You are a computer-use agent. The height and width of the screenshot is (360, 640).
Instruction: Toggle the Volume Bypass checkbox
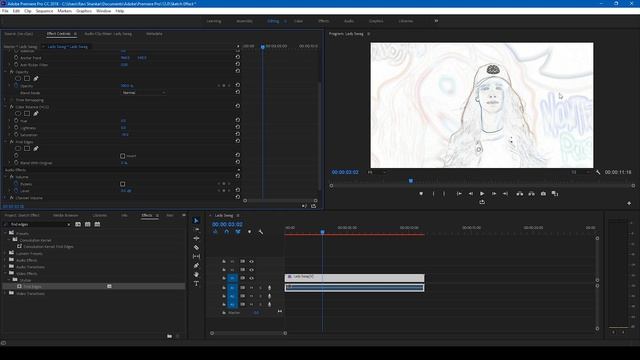[x=122, y=184]
